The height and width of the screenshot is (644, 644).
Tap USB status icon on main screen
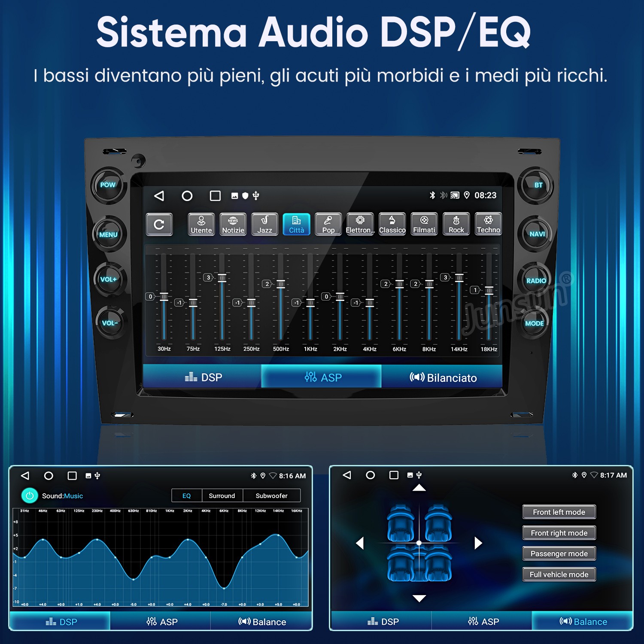256,196
